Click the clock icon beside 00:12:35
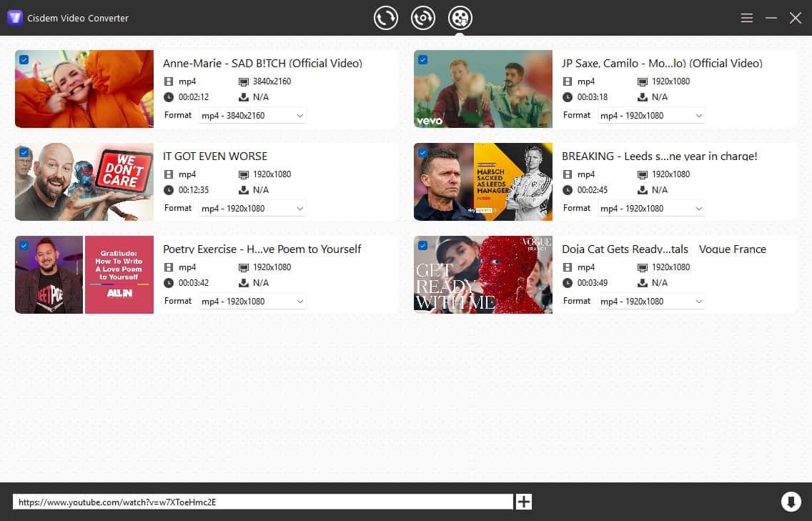The width and height of the screenshot is (812, 521). [x=168, y=190]
